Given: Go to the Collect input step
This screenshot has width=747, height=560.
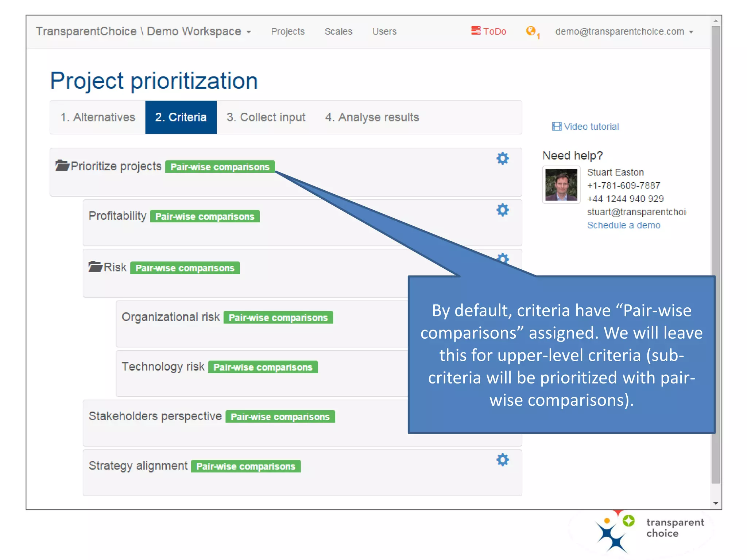Looking at the screenshot, I should click(266, 117).
